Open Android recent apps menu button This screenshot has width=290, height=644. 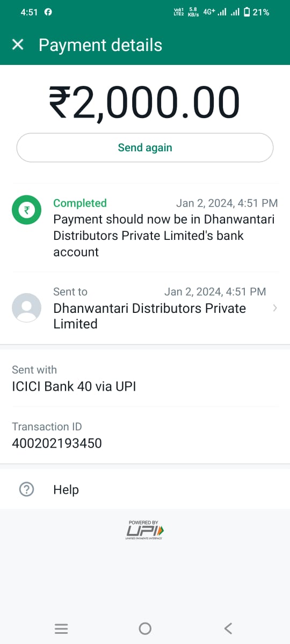pos(61,628)
